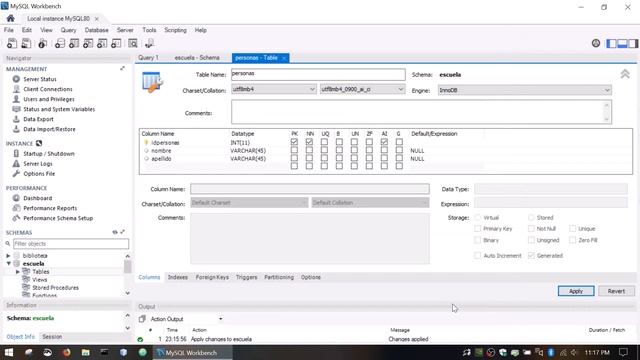Expand the biblioteca schema
Screen dimensions: 640x360
pos(8,256)
